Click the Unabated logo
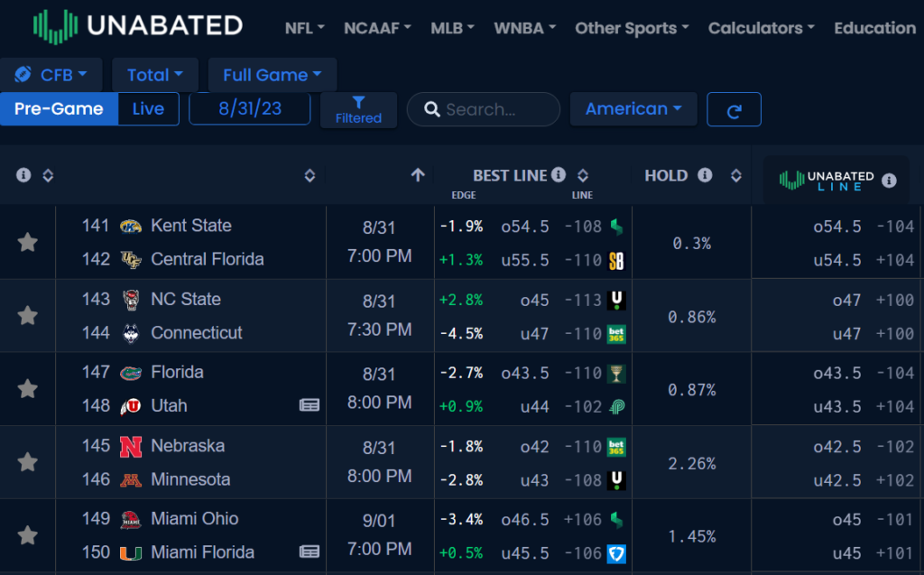 point(137,25)
